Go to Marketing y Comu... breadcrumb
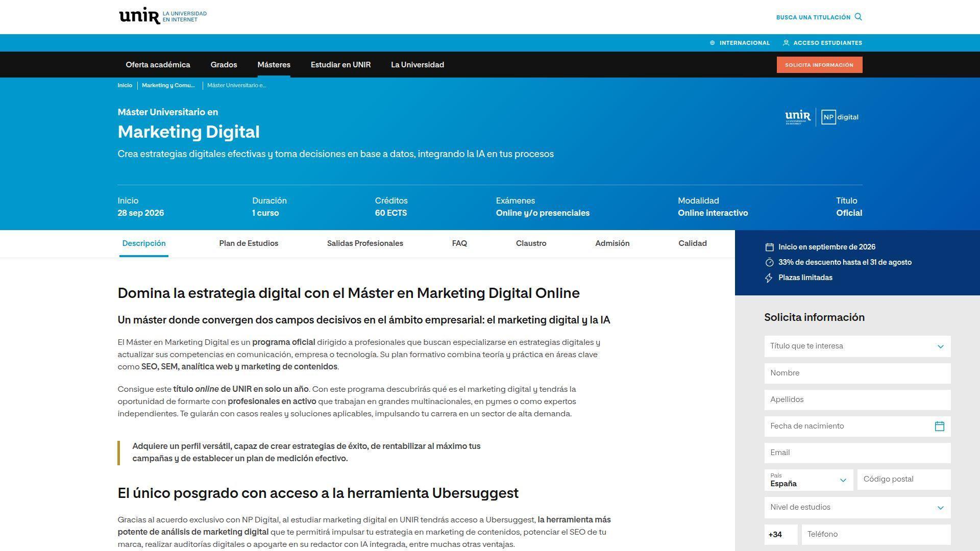The image size is (980, 551). tap(168, 85)
